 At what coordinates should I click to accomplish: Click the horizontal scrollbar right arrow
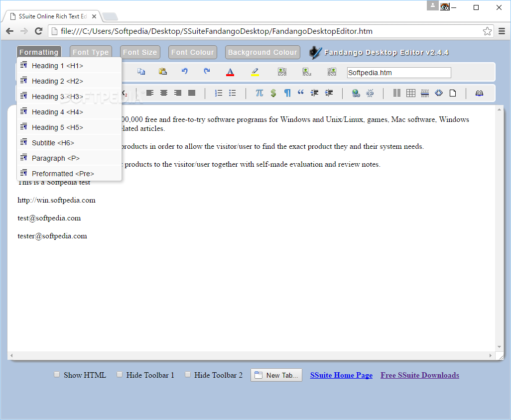(x=491, y=355)
